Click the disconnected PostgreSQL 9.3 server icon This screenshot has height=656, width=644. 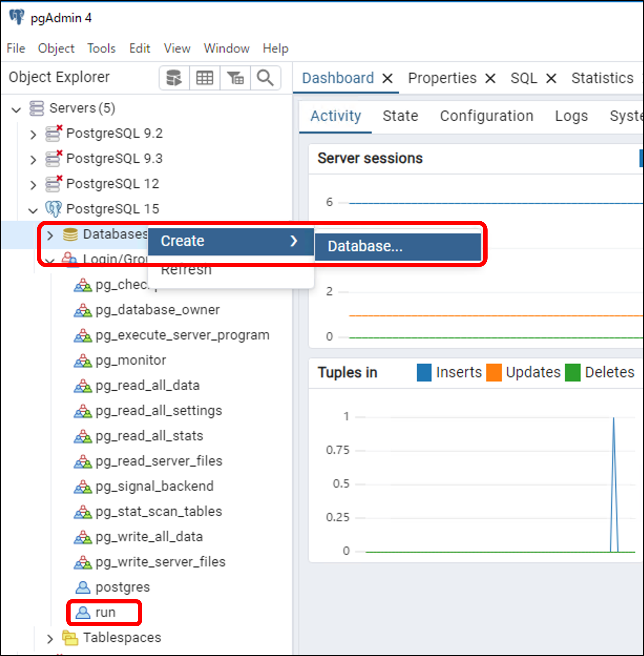coord(54,158)
